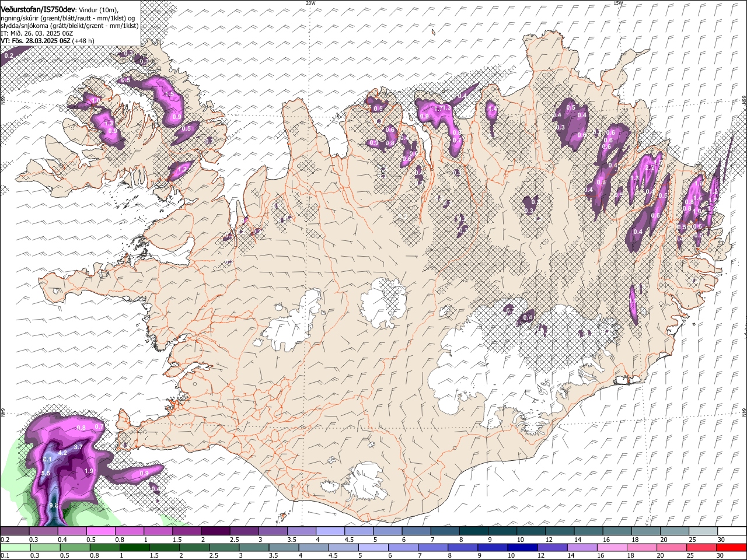
Task: Click the Veðurstofan/IS750dev title text
Action: pos(38,9)
